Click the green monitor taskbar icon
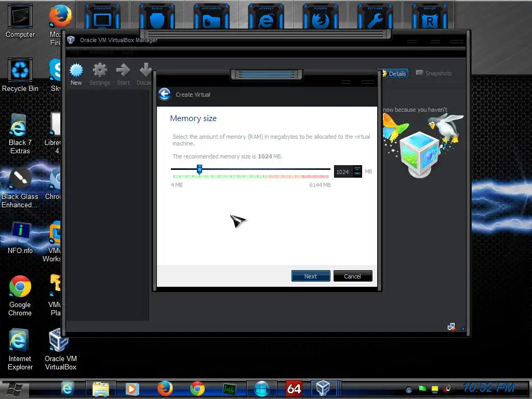 pos(229,389)
